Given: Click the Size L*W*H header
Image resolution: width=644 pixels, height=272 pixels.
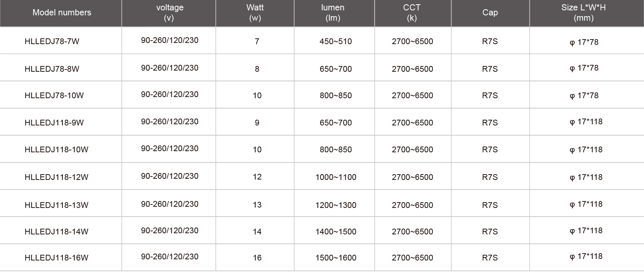Looking at the screenshot, I should [583, 13].
